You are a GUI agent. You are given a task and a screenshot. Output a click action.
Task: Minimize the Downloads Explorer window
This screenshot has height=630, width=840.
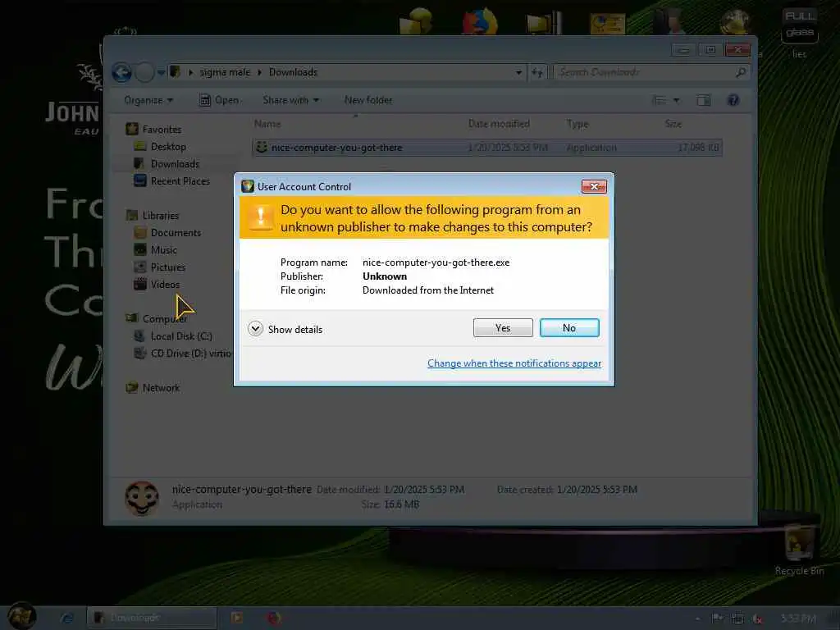683,50
